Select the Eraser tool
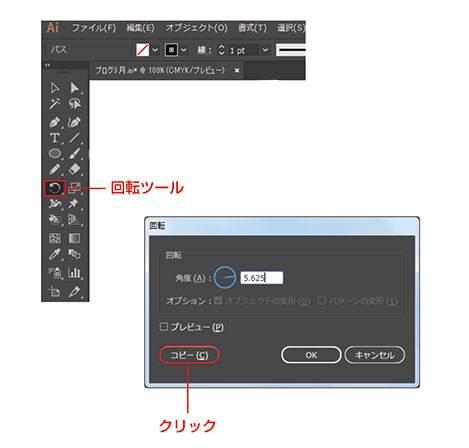Image resolution: width=469 pixels, height=448 pixels. [x=74, y=169]
